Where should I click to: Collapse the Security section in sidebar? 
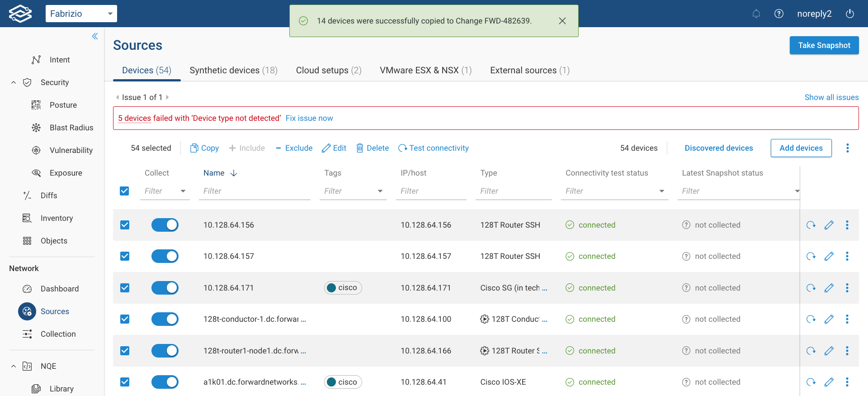point(14,82)
